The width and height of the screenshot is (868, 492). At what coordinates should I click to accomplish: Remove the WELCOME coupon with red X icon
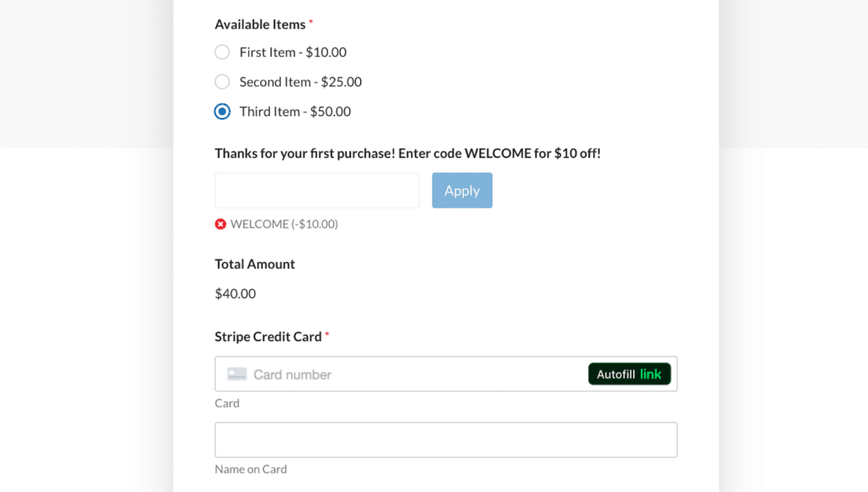tap(219, 224)
